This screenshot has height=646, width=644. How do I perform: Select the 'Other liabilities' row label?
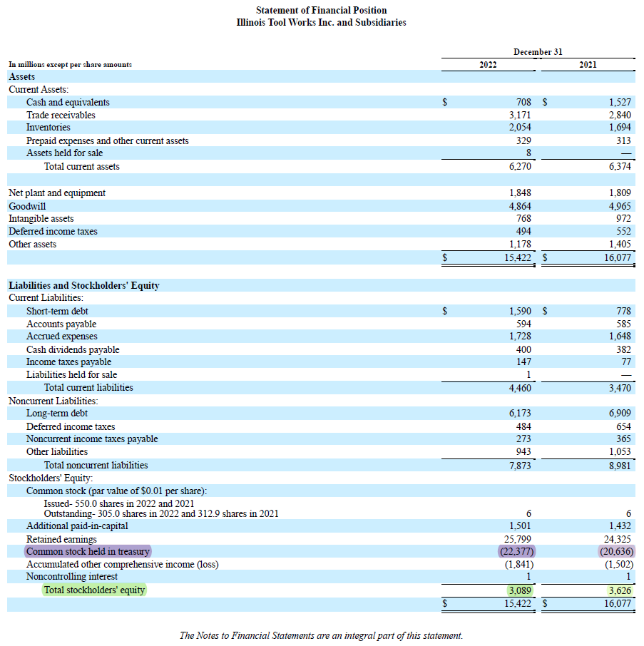coord(57,451)
